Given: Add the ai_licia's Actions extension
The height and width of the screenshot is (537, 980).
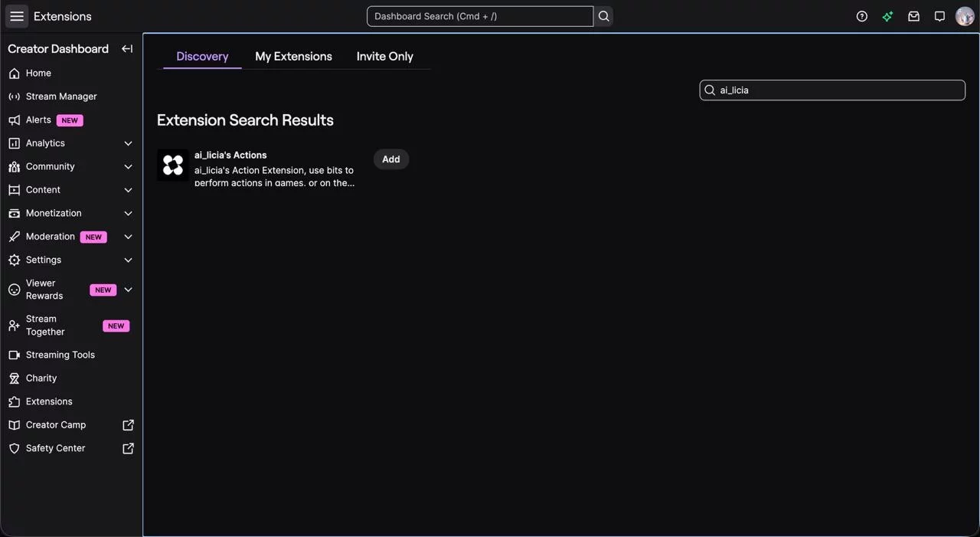Looking at the screenshot, I should pyautogui.click(x=391, y=158).
